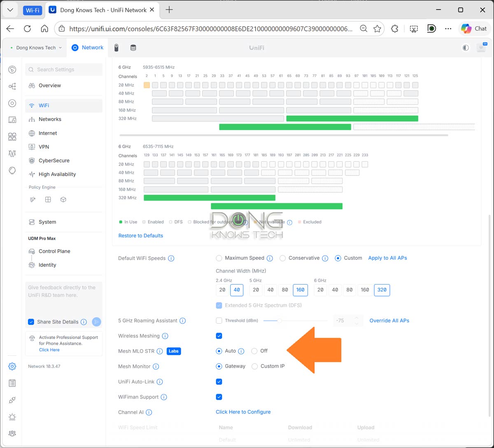Viewport: 494px width, 448px height.
Task: Open Internet settings in sidebar
Action: 64,133
